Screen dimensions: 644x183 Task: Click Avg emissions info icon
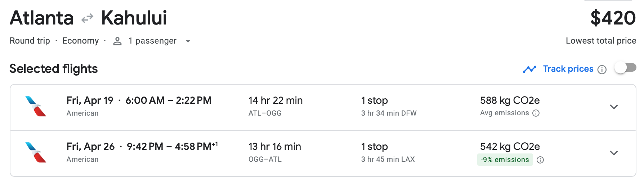[536, 113]
